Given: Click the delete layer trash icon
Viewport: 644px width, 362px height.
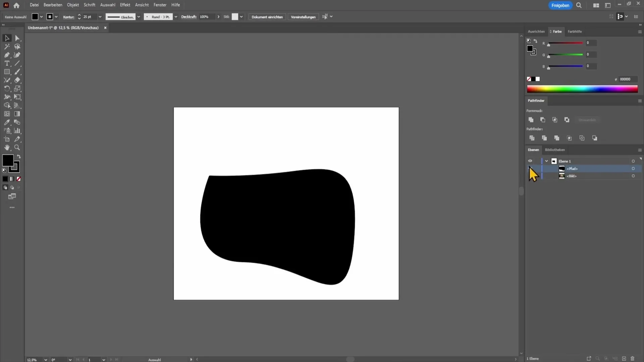Looking at the screenshot, I should click(633, 359).
